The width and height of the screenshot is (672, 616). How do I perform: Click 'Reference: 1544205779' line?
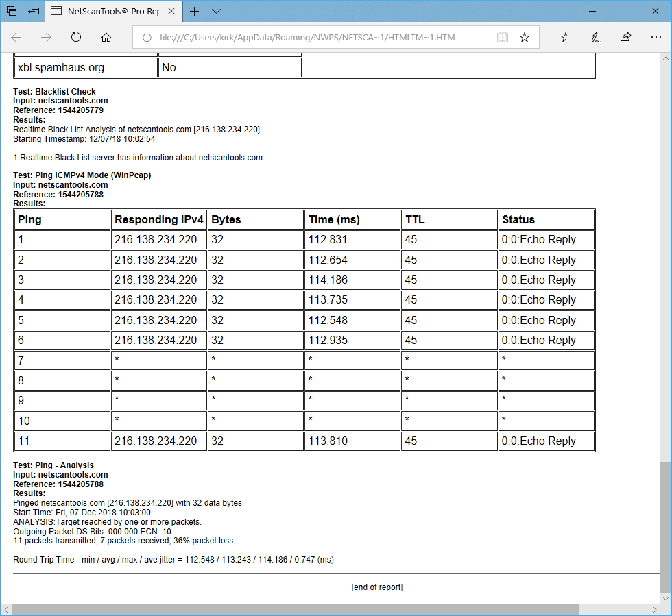(x=58, y=110)
